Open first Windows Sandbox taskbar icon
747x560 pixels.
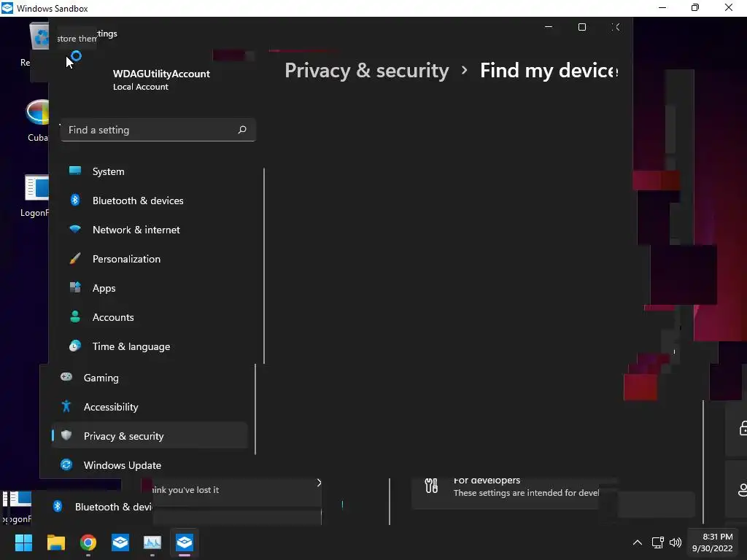click(120, 542)
